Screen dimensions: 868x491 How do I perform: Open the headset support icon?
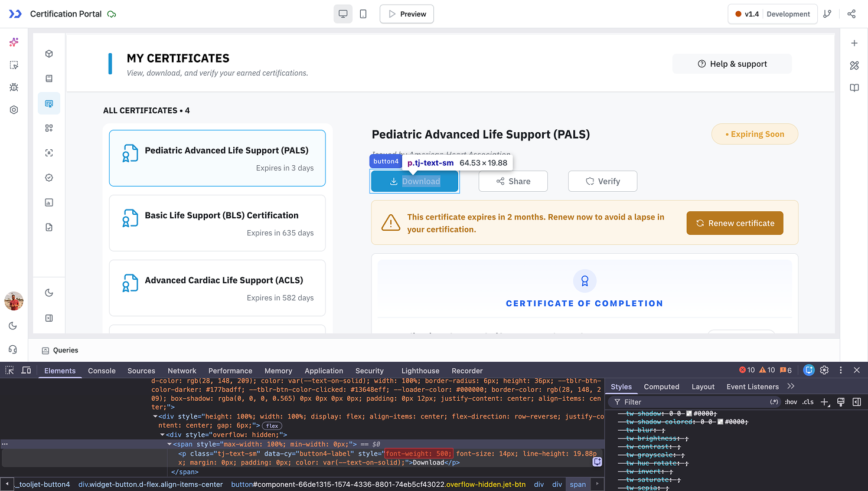point(13,349)
